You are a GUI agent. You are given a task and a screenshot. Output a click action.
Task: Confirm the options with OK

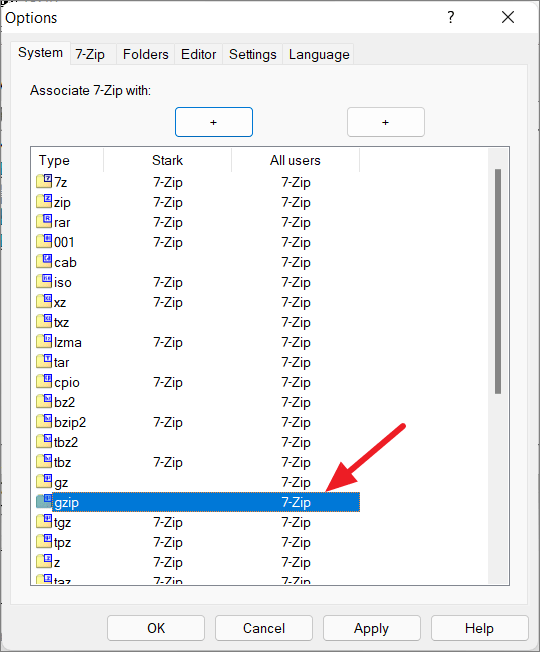[156, 628]
